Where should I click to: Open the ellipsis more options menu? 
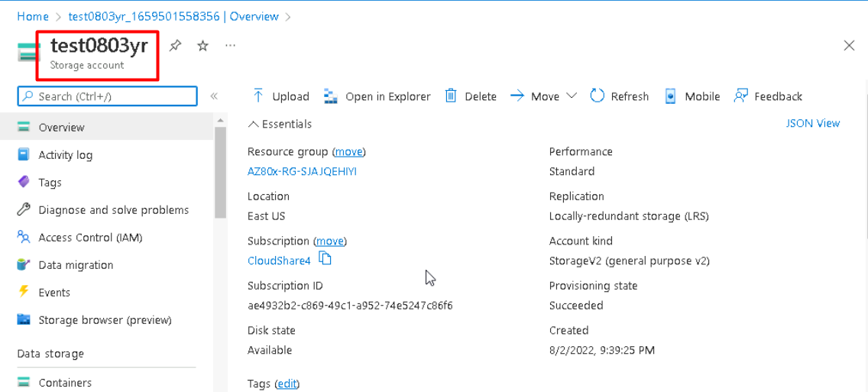coord(230,45)
